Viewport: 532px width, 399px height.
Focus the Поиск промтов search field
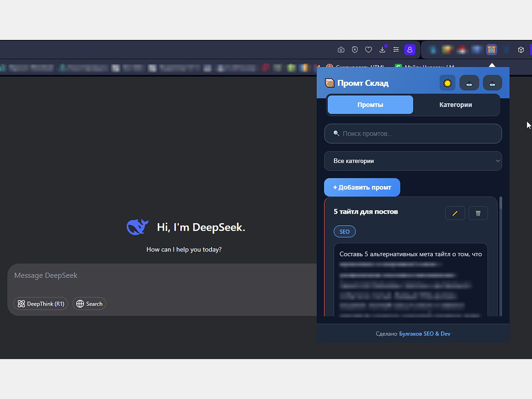413,134
